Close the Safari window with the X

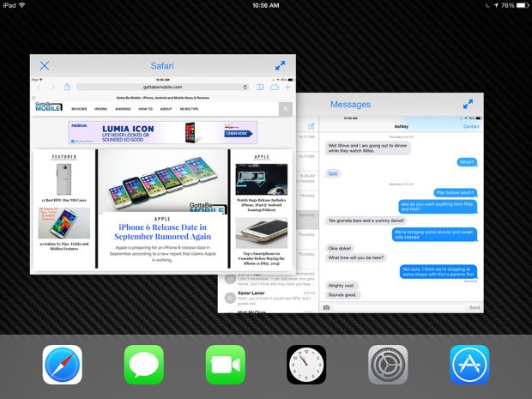point(45,65)
